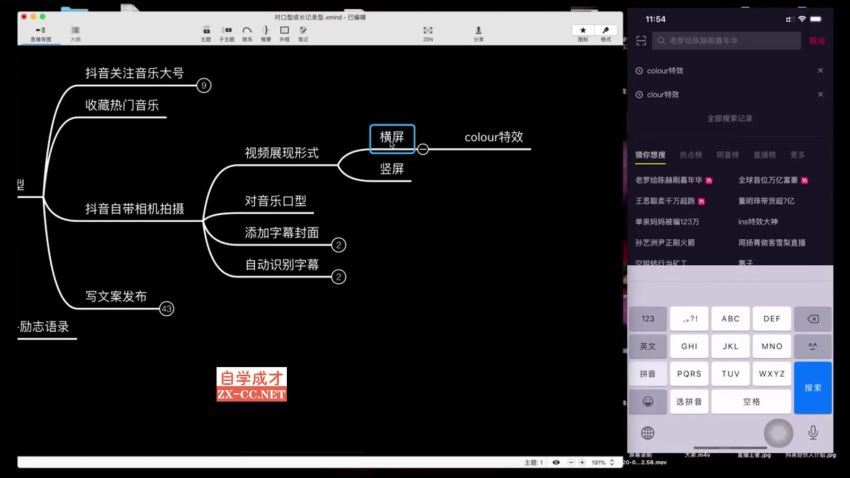
Task: Open the 单亲妈妈被骗123万 suggestion
Action: click(x=667, y=222)
